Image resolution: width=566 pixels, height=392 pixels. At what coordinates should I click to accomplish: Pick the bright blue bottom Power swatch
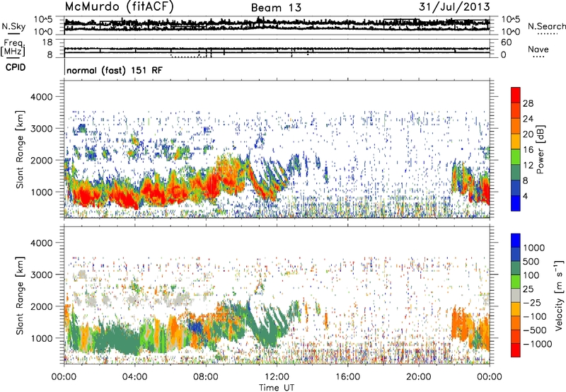[x=516, y=203]
